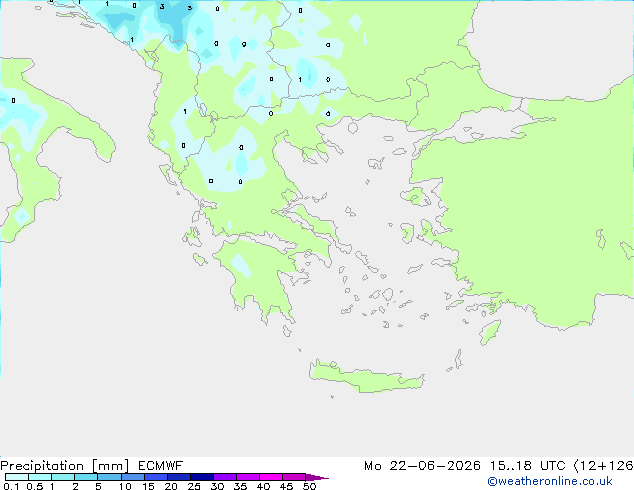Click the legend value '25'
Screen dimensions: 634x490
pos(194,486)
